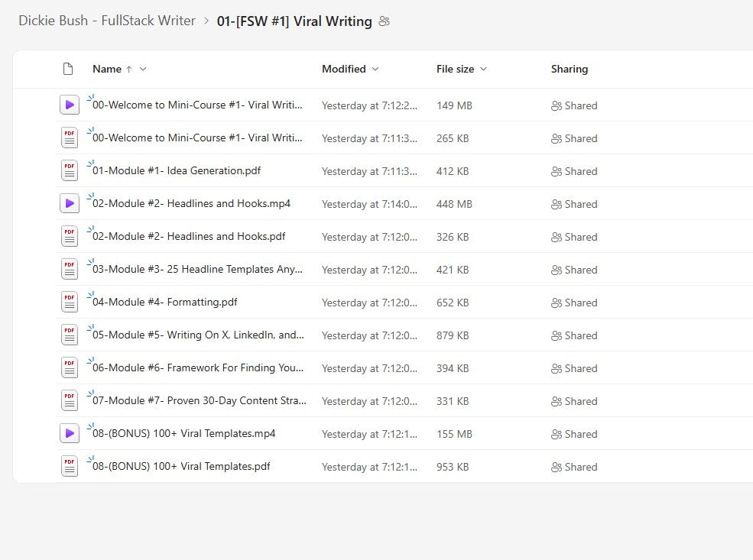Click the PDF icon for 01-Module #1 Idea Generation

[x=69, y=170]
